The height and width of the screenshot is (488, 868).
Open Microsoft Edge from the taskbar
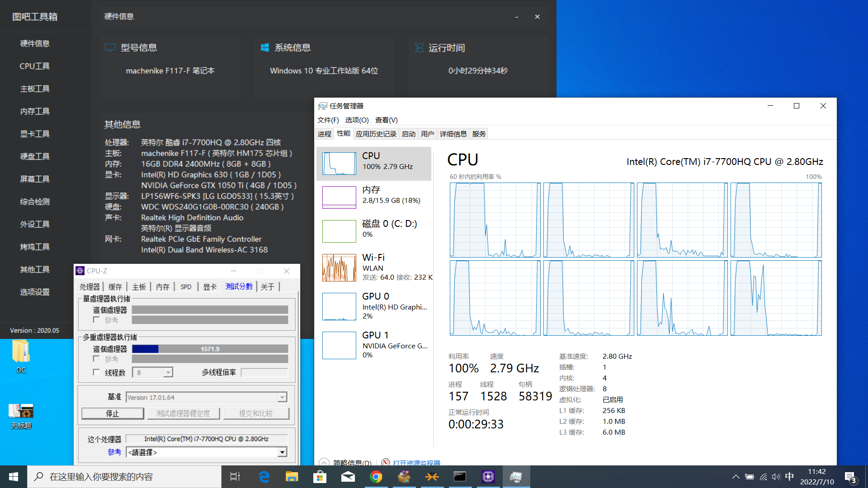tap(264, 477)
